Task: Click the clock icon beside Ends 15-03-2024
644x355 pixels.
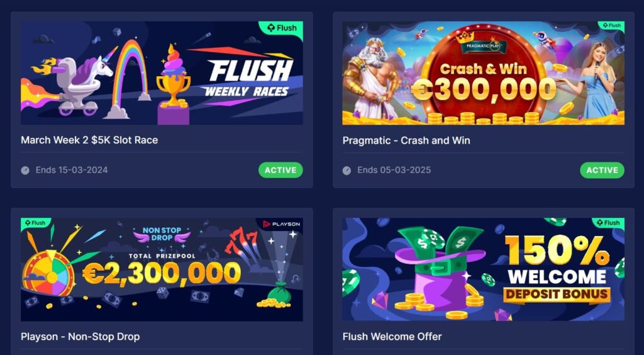Action: coord(25,170)
